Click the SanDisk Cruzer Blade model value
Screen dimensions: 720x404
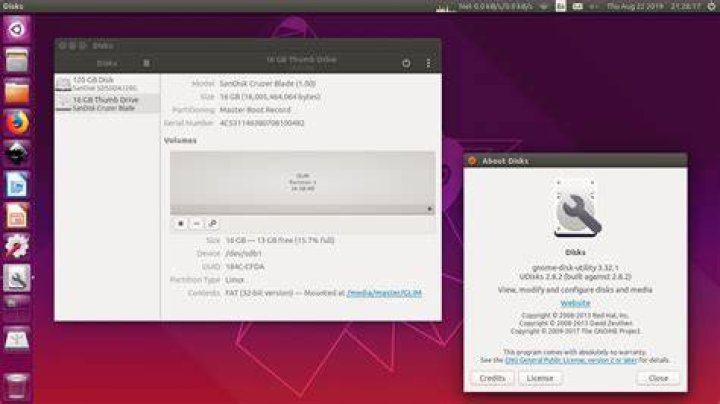[x=267, y=84]
